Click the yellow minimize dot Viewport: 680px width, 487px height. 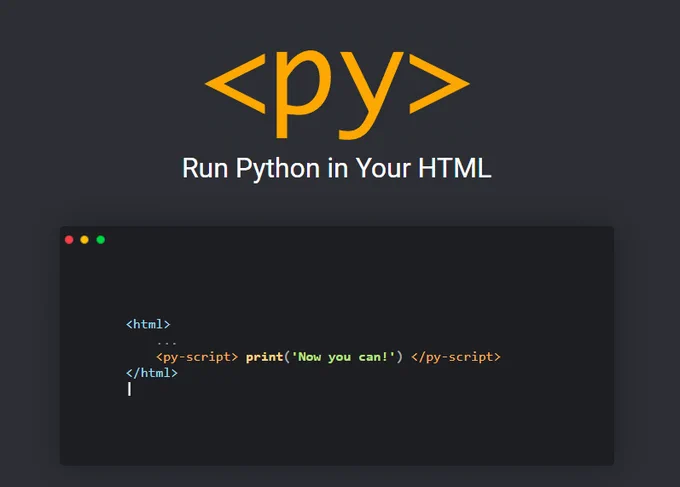click(x=85, y=240)
